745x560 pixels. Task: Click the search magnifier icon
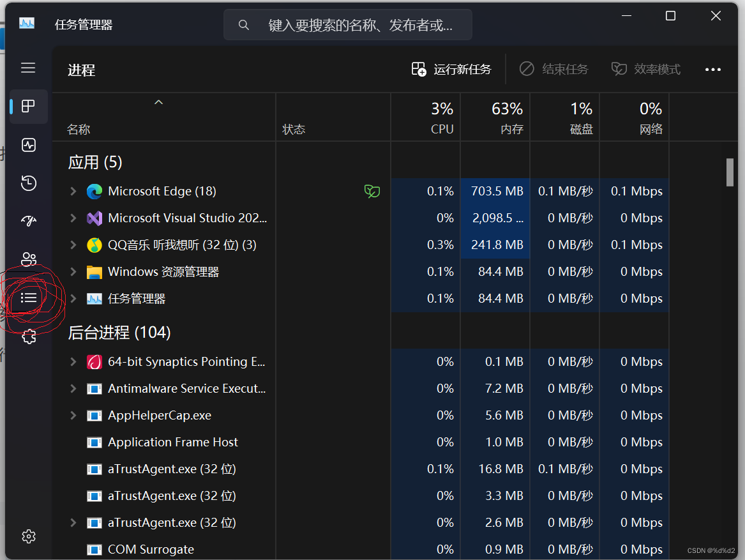244,25
